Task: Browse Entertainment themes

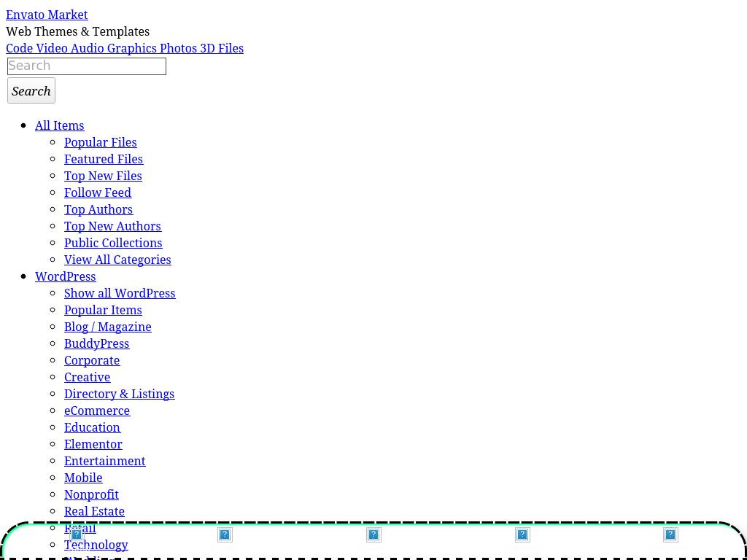Action: pos(105,461)
